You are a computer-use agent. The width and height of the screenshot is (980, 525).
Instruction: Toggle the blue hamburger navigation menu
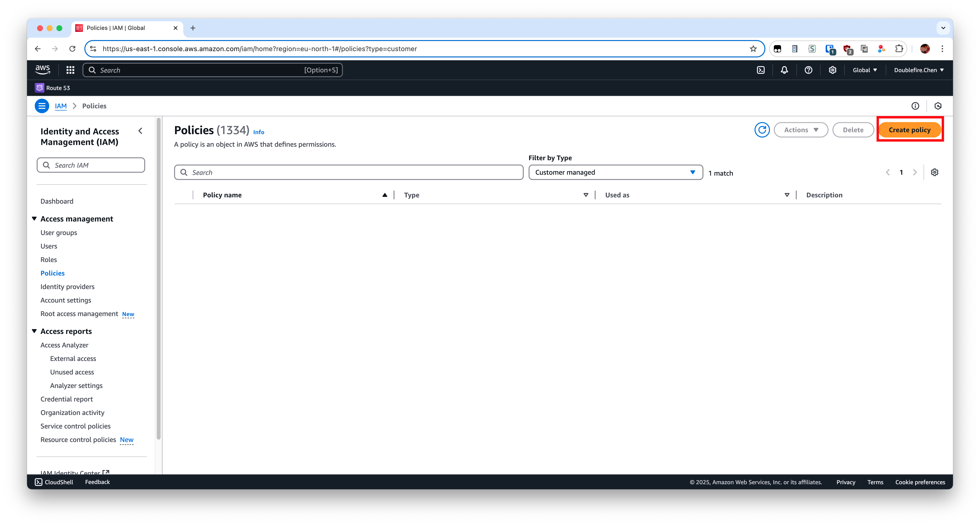point(42,106)
